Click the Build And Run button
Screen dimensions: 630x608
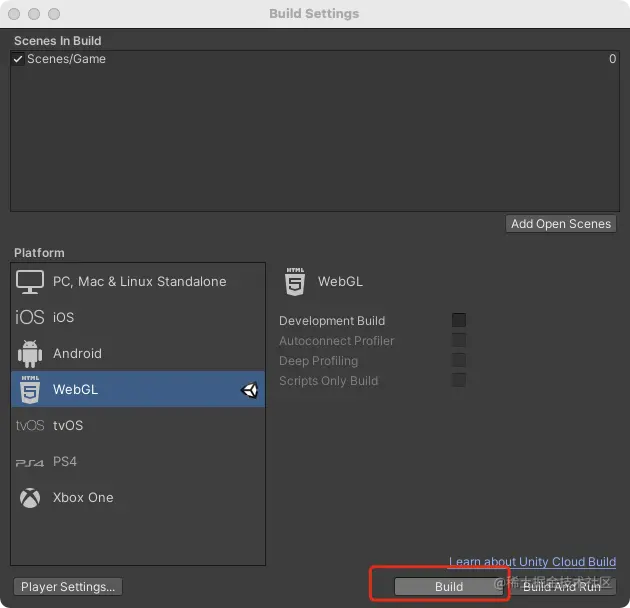(x=561, y=587)
